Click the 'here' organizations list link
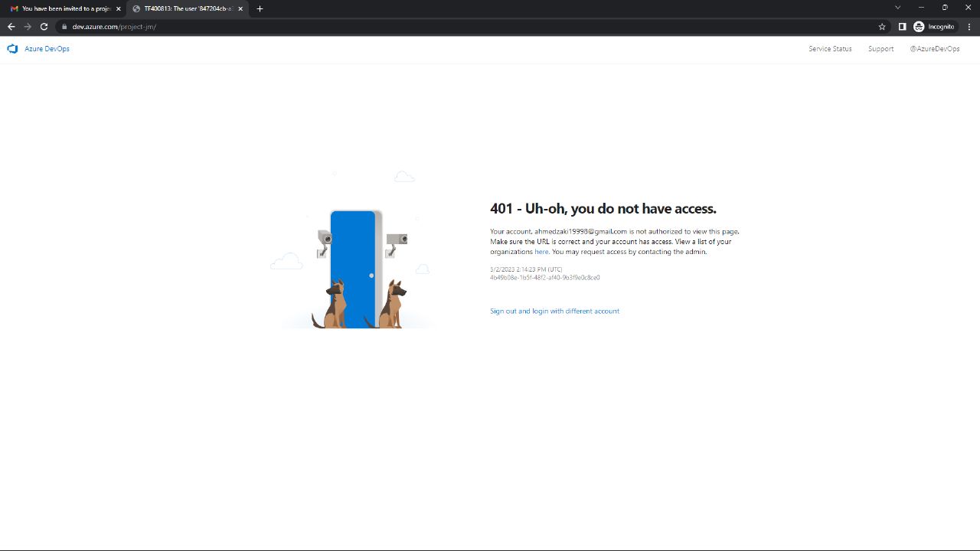 541,252
